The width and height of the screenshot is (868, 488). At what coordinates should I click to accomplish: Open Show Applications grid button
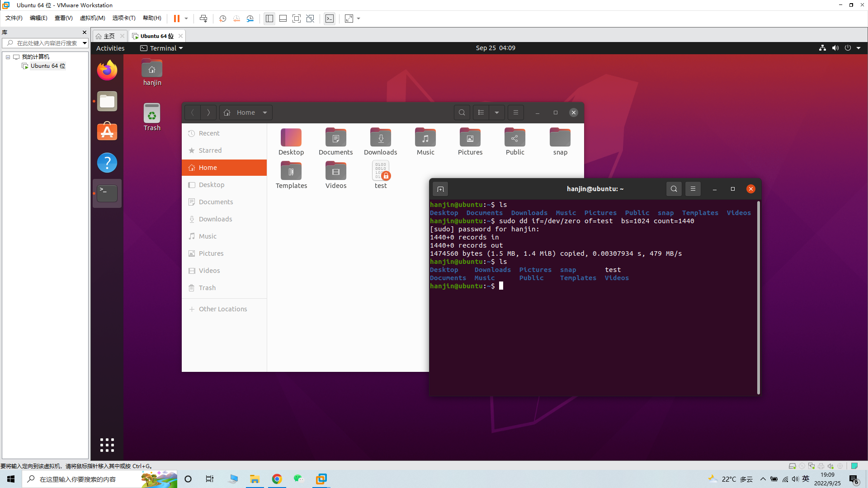coord(107,445)
